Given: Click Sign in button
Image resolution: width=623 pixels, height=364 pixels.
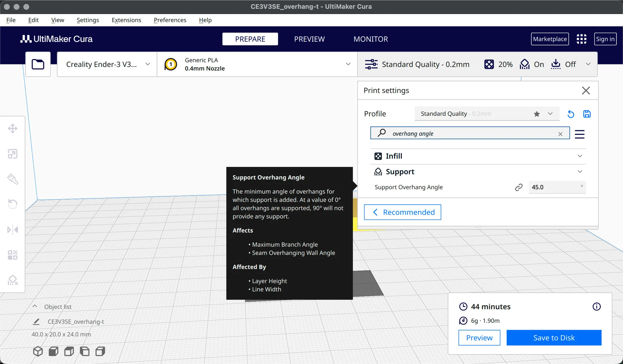Looking at the screenshot, I should [605, 39].
